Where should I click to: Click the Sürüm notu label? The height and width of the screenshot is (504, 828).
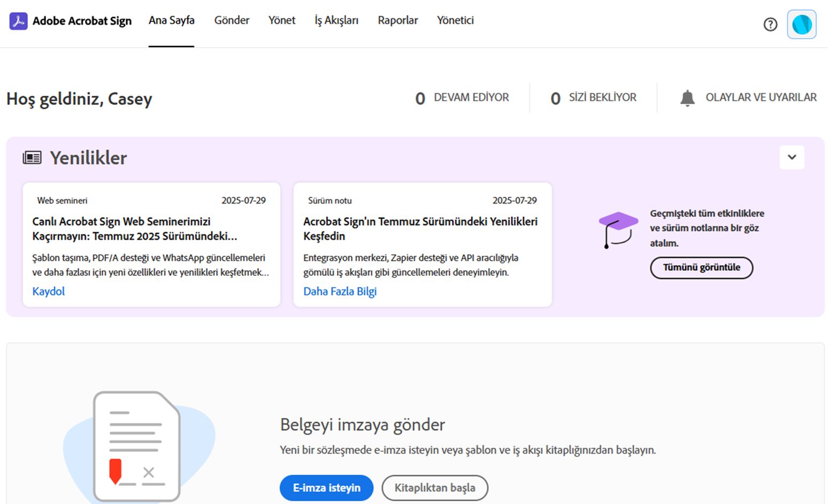pyautogui.click(x=330, y=200)
